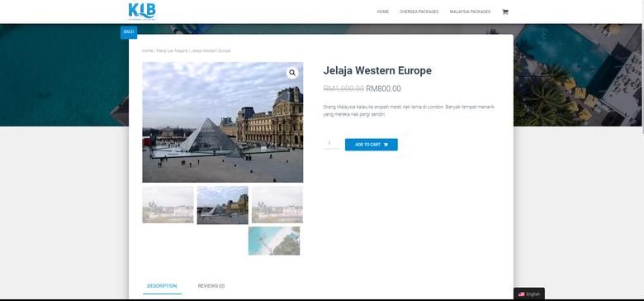Click the crossed-out price RM1,000.00
Image resolution: width=644 pixels, height=301 pixels.
pos(343,88)
